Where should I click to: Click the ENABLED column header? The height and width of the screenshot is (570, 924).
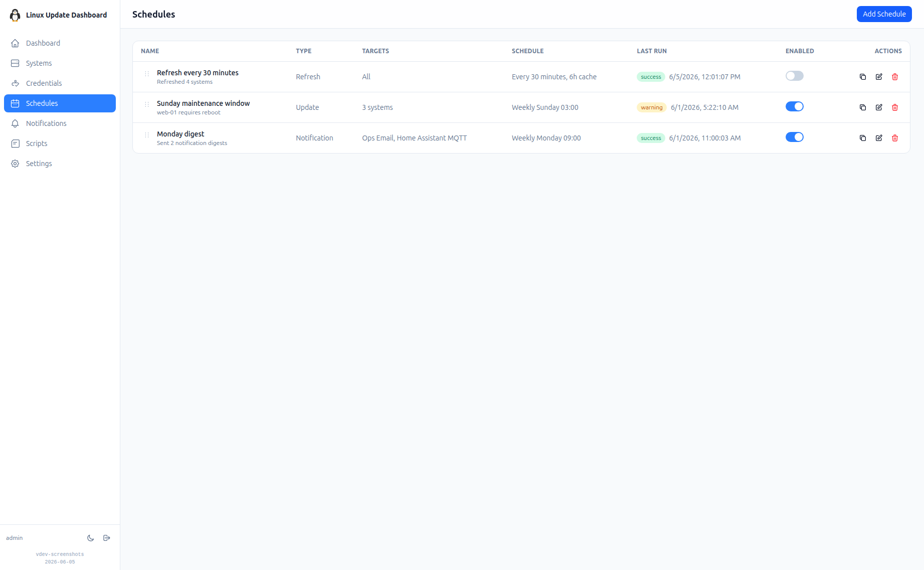(x=800, y=51)
